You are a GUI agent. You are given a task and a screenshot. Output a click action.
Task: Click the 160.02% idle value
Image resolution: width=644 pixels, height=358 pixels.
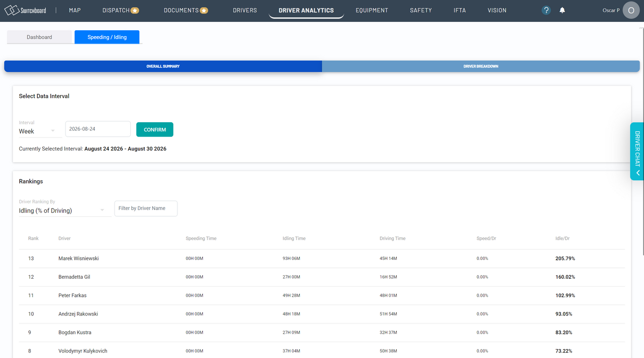(x=565, y=277)
